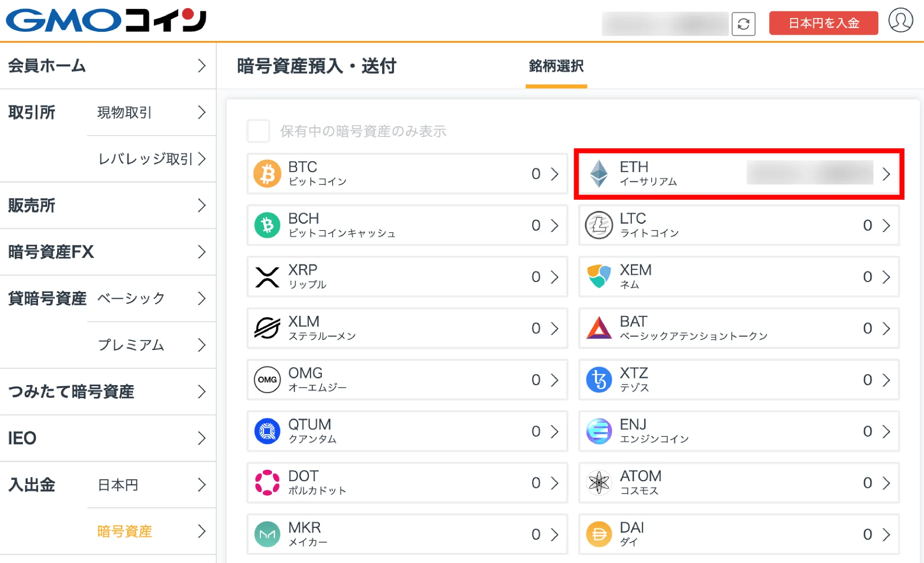This screenshot has height=563, width=924.
Task: Select the OMG オーエムジー row label
Action: coord(318,379)
